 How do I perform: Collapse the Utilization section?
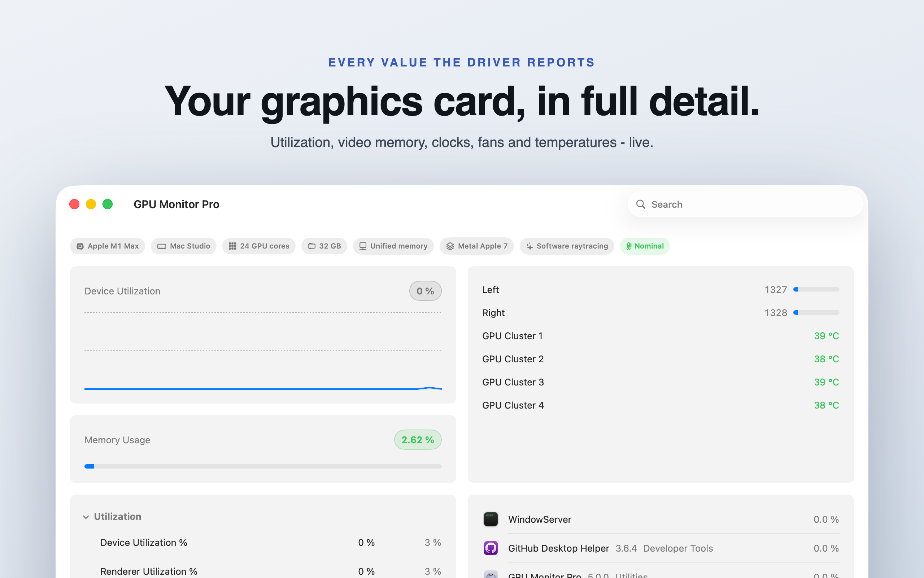(86, 517)
